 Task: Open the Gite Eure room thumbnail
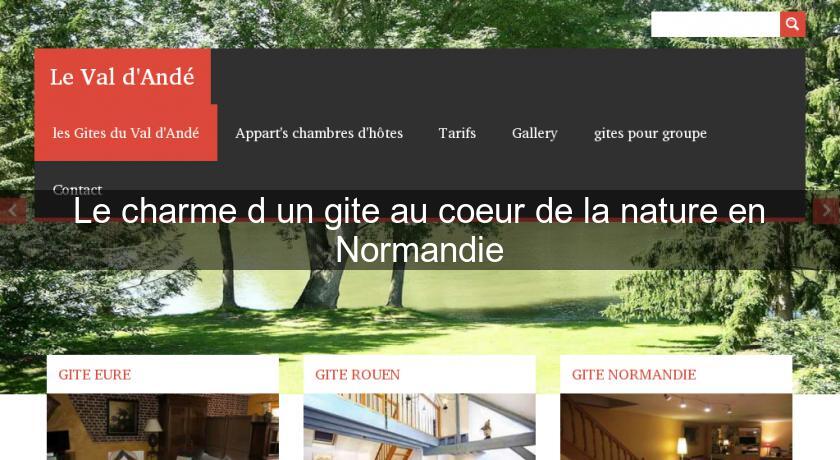click(x=163, y=427)
